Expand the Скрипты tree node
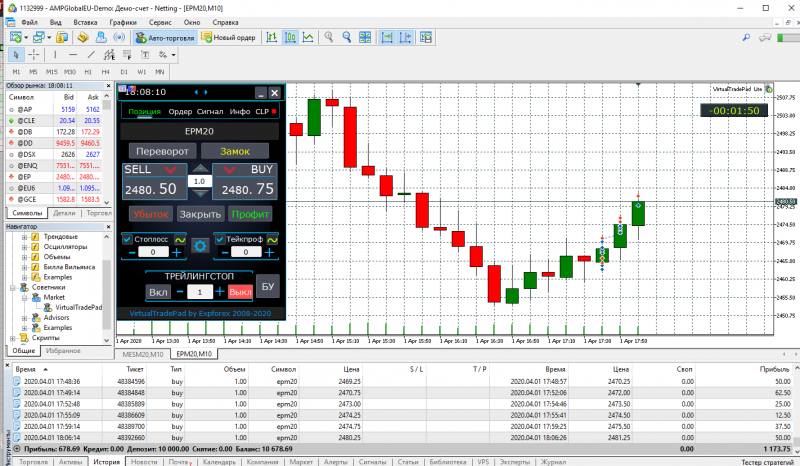This screenshot has height=466, width=800. (x=13, y=338)
